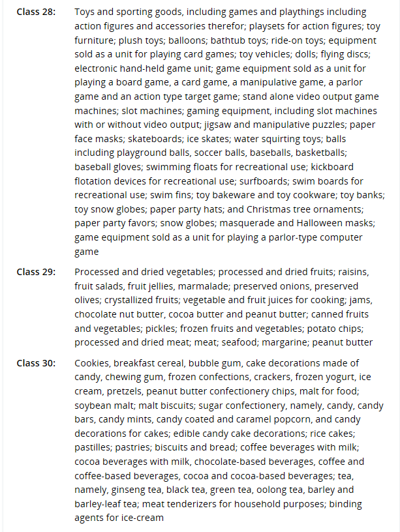Click the words 'potato chips' in Class 29
The height and width of the screenshot is (532, 400).
[316, 328]
